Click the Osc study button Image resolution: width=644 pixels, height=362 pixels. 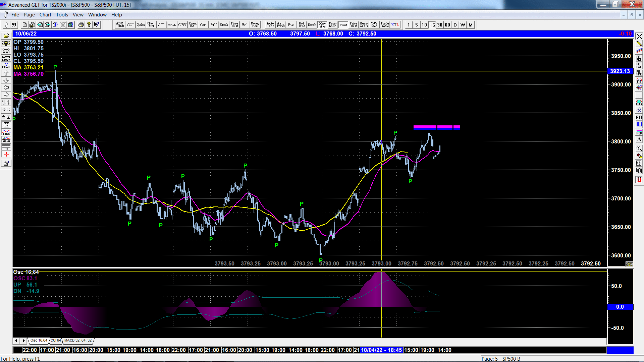point(203,25)
